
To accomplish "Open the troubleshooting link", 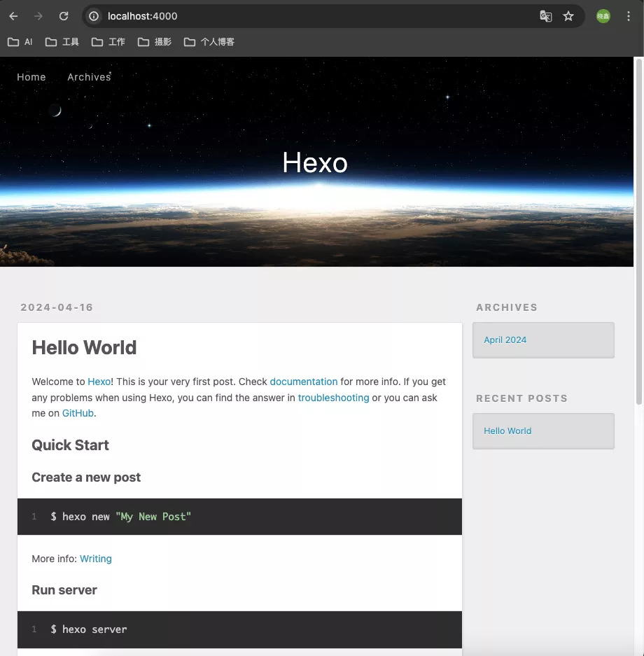I will [x=334, y=398].
